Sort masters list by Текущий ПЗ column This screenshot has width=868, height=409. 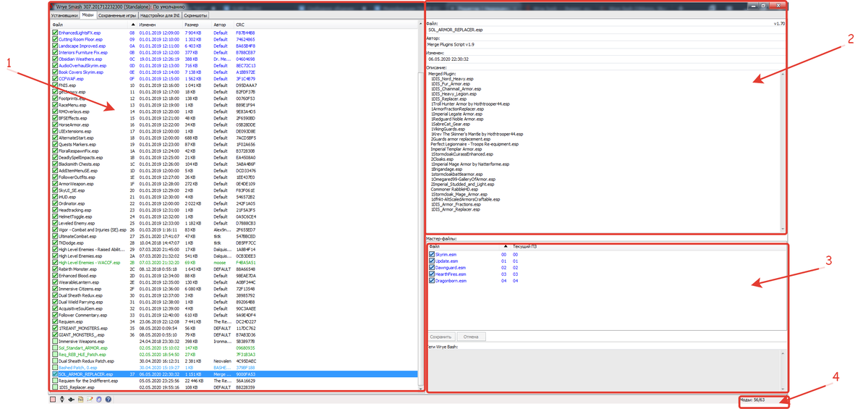(x=524, y=247)
